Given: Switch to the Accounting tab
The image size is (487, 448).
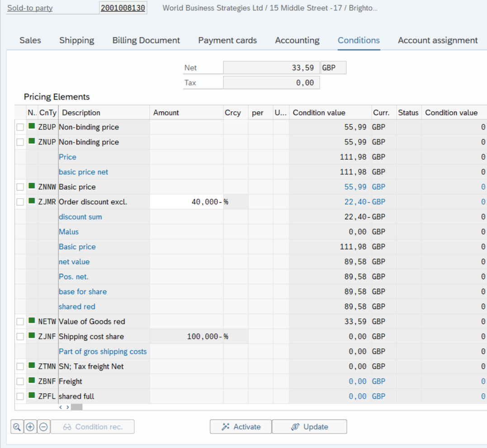Looking at the screenshot, I should [x=297, y=40].
